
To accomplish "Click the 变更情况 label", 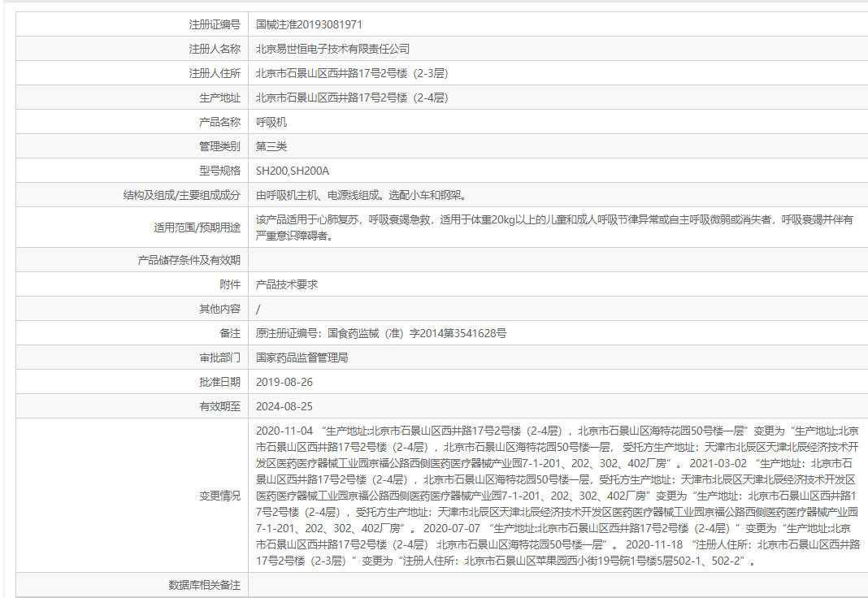I will pos(219,496).
